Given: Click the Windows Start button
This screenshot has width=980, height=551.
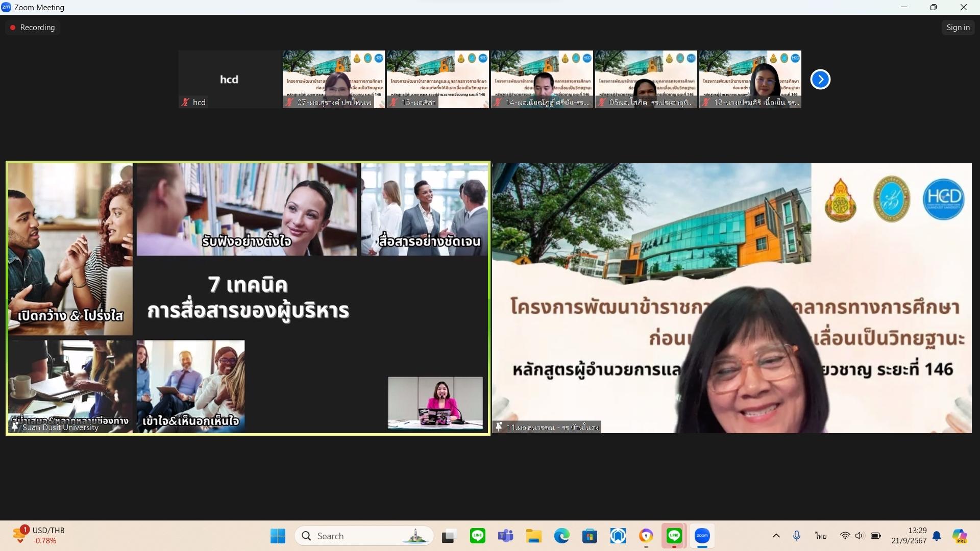Looking at the screenshot, I should pyautogui.click(x=278, y=536).
